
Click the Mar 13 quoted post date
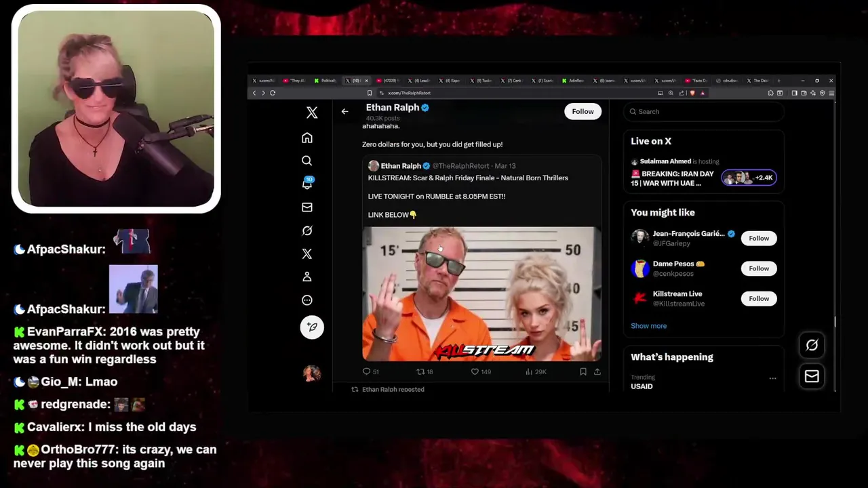(505, 166)
